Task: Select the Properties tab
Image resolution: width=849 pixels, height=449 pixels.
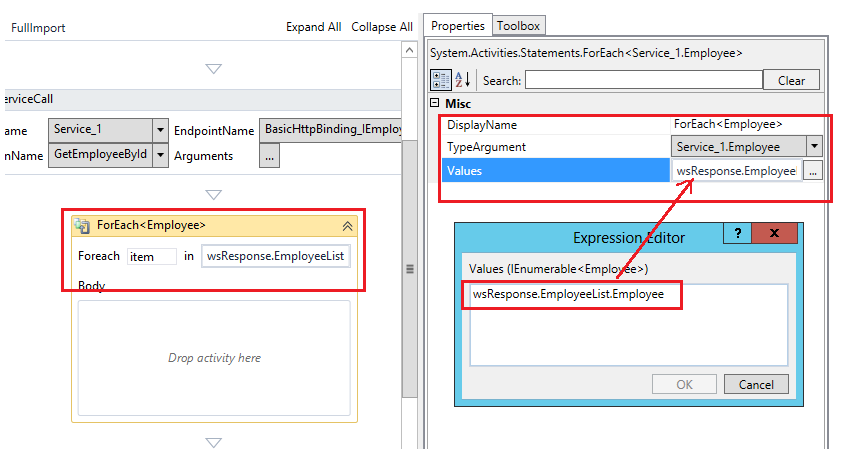Action: click(x=458, y=25)
